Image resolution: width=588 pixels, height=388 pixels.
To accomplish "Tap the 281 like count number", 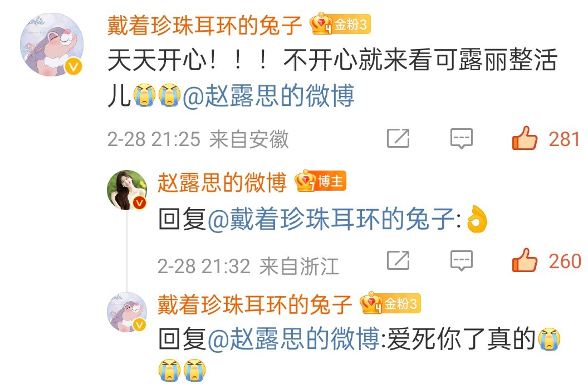I will point(565,139).
